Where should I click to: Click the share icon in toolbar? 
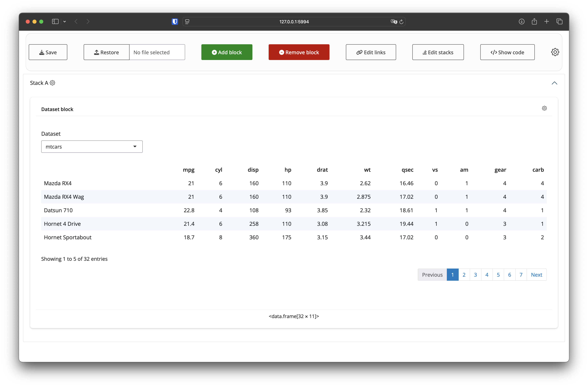coord(534,22)
